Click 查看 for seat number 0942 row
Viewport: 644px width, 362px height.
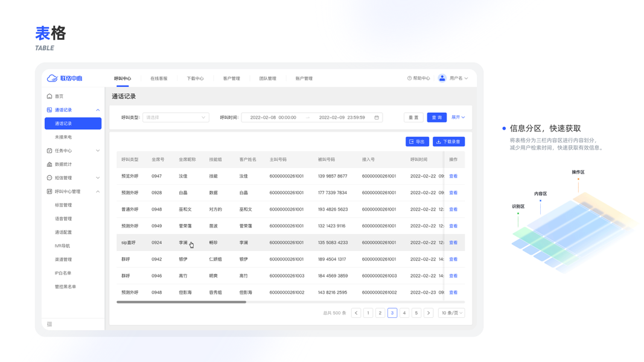coord(453,259)
